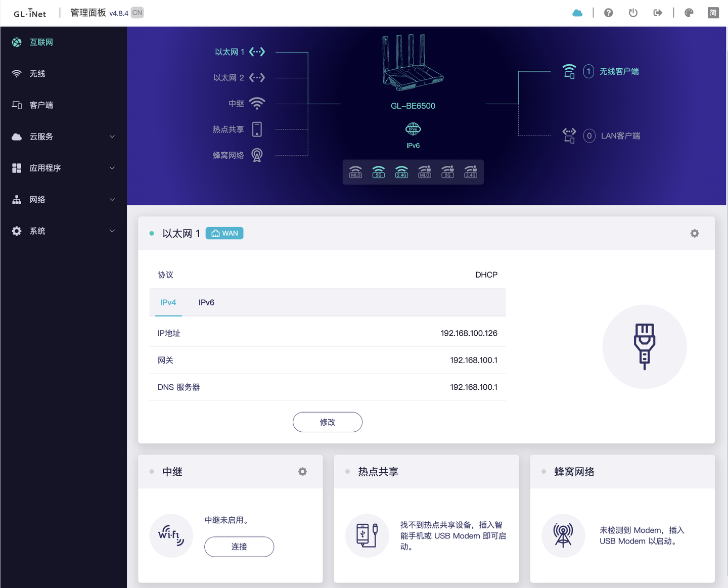Click the 无线客户端 link in diagram
The image size is (728, 588).
pos(619,72)
